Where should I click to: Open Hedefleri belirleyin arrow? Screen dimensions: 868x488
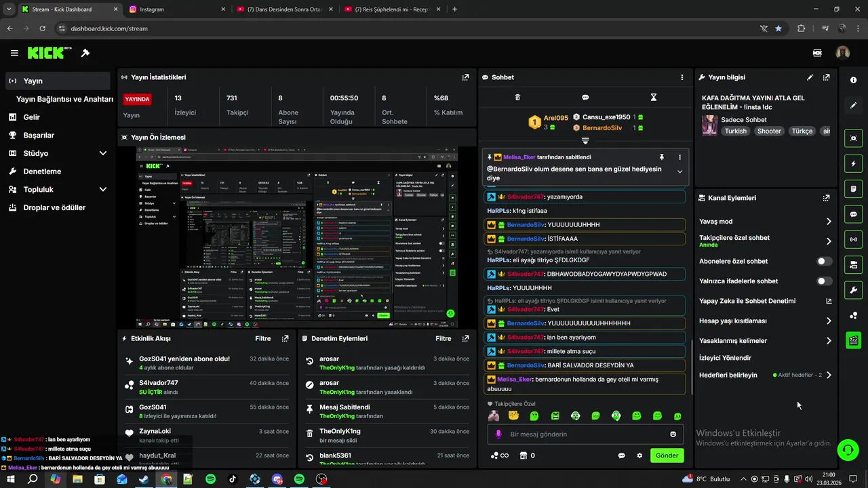[829, 375]
